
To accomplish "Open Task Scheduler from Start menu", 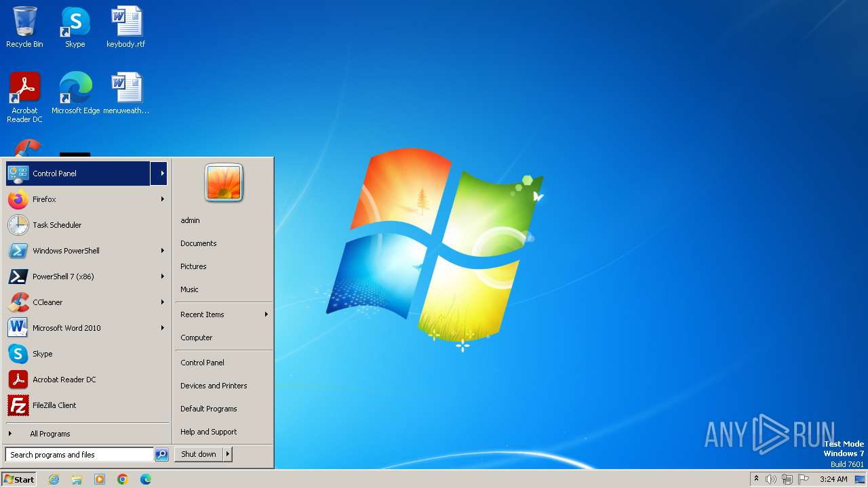I will [86, 225].
